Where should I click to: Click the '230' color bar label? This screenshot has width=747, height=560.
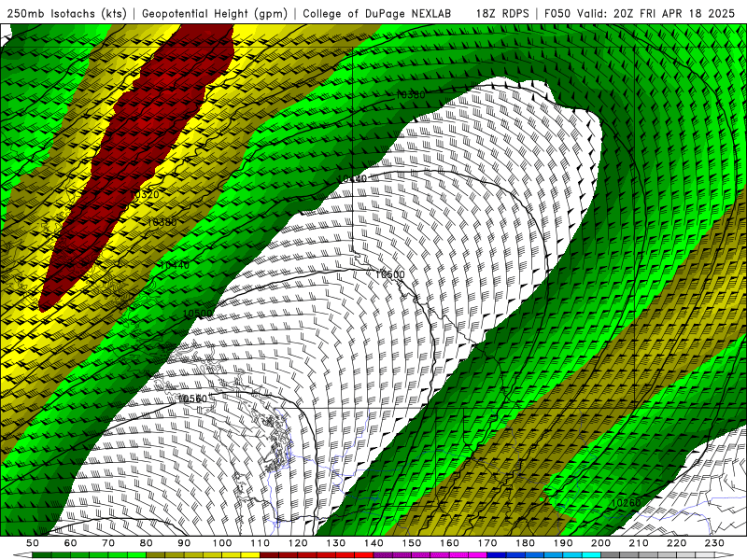(x=714, y=543)
